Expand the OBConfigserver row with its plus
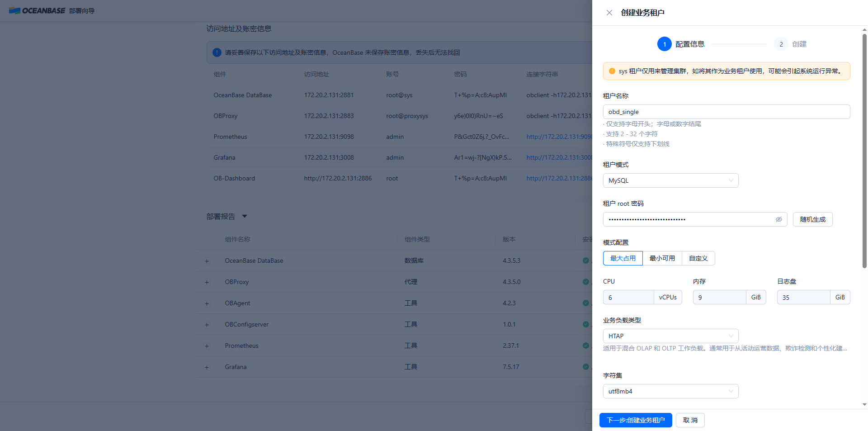Viewport: 868px width, 431px height. [207, 325]
